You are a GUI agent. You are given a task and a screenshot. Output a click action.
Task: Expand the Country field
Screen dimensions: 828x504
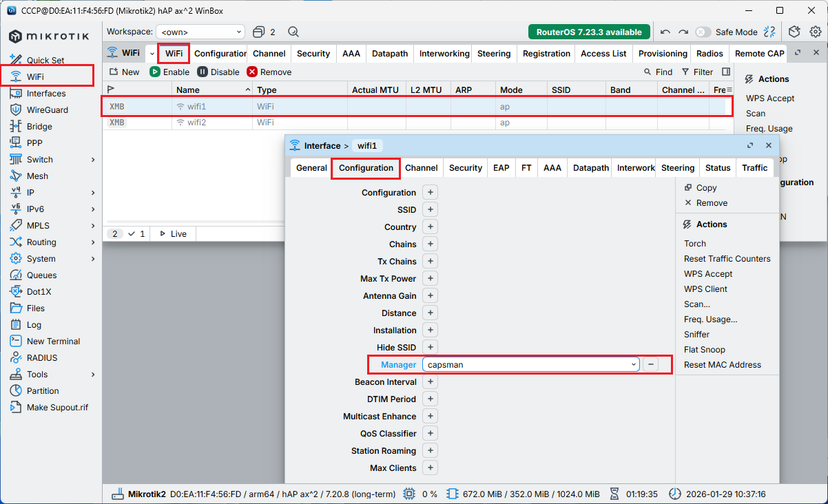[x=430, y=227]
